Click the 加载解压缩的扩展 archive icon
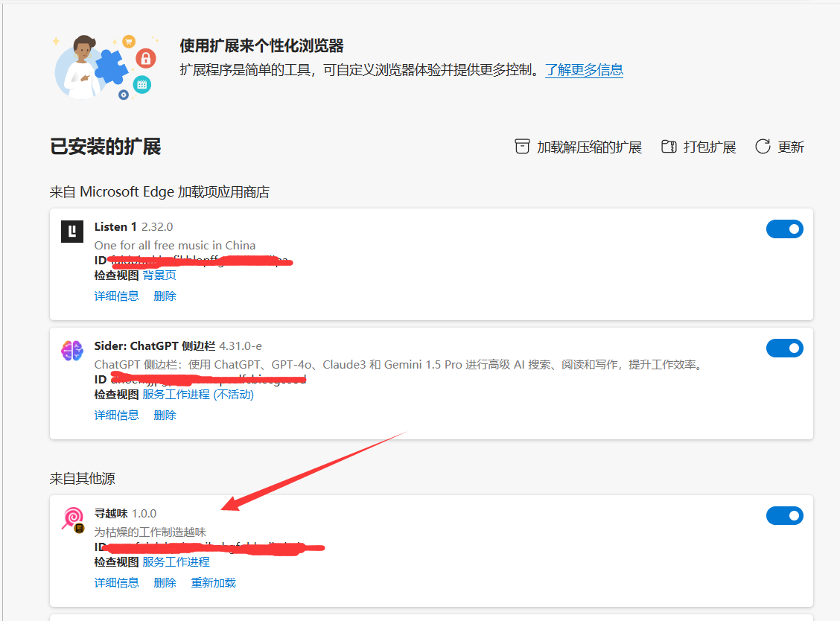The image size is (840, 621). point(523,147)
